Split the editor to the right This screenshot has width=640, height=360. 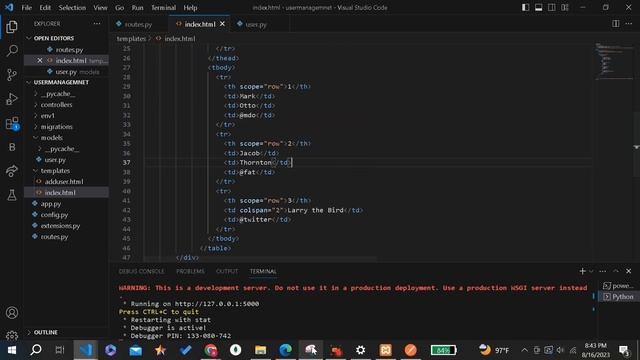tap(616, 24)
